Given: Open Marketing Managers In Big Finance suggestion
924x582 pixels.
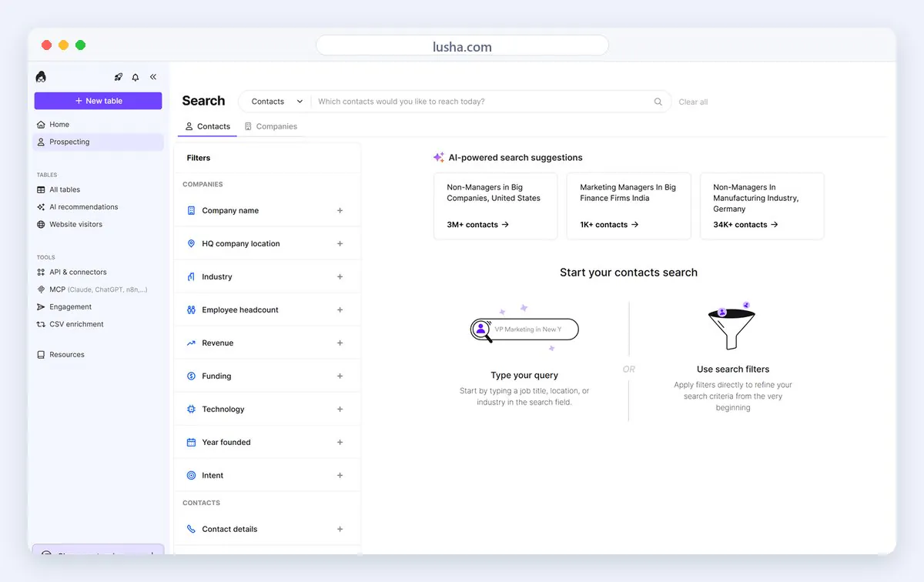Looking at the screenshot, I should [629, 206].
